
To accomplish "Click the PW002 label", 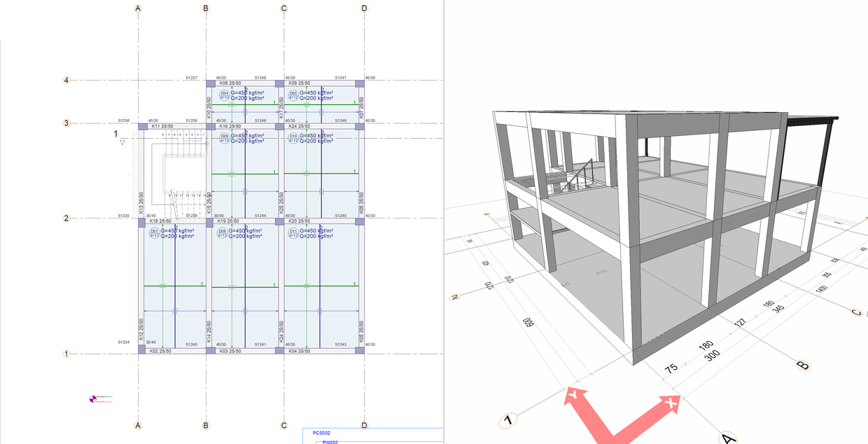I will pyautogui.click(x=330, y=442).
